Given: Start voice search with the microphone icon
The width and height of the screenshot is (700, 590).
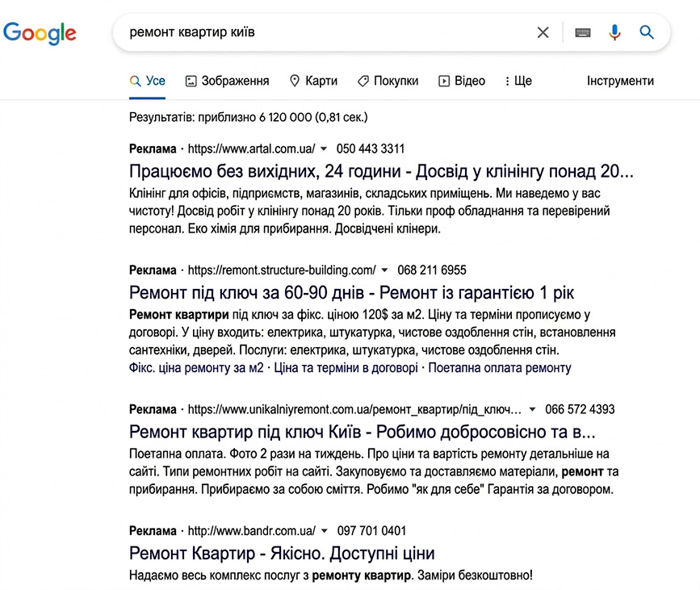Looking at the screenshot, I should pos(614,32).
